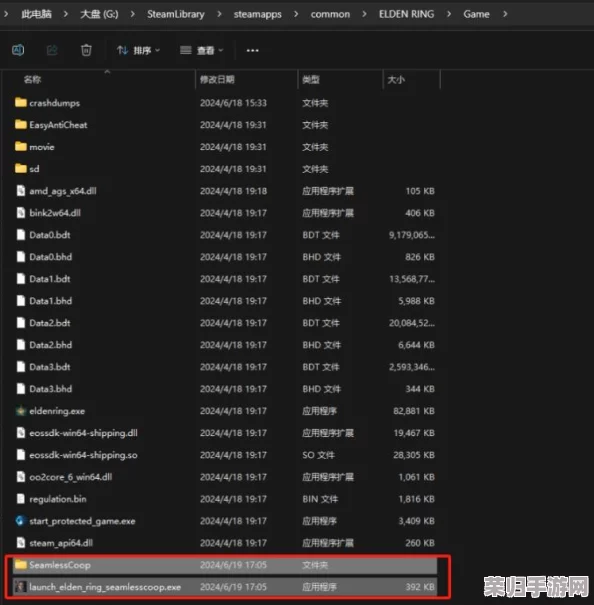The width and height of the screenshot is (594, 605).
Task: Expand the chevron after ELDEN RING breadcrumb
Action: [x=448, y=14]
